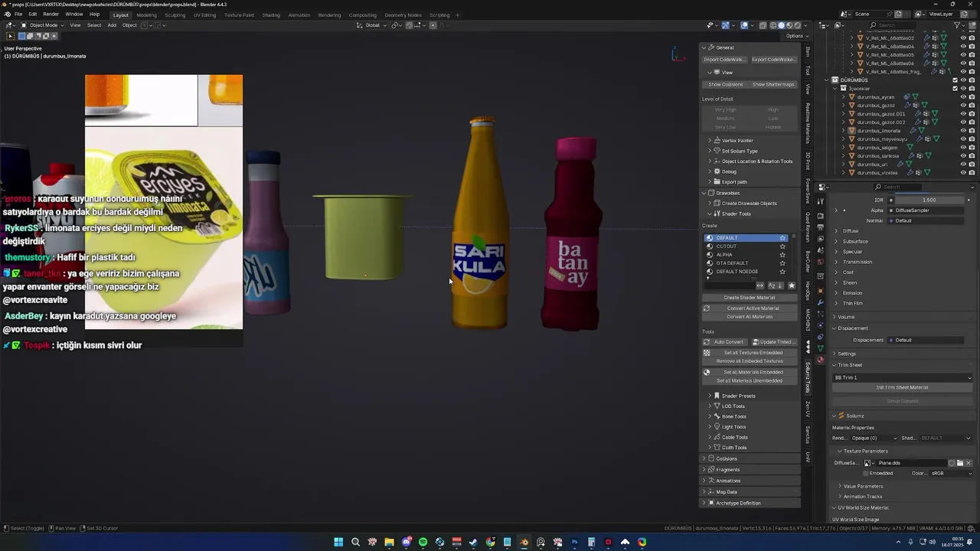This screenshot has height=551, width=980.
Task: Click the Blender logo menu icon
Action: pos(7,15)
